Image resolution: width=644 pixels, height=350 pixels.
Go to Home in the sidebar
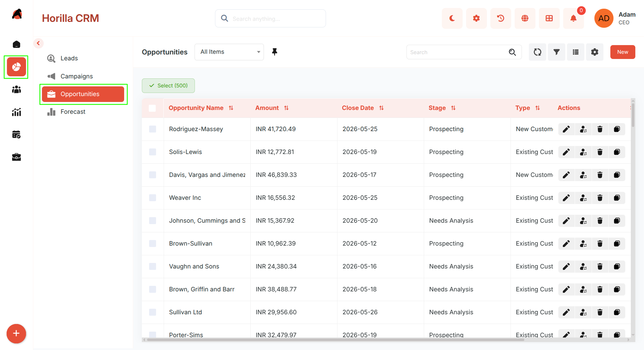[x=16, y=44]
